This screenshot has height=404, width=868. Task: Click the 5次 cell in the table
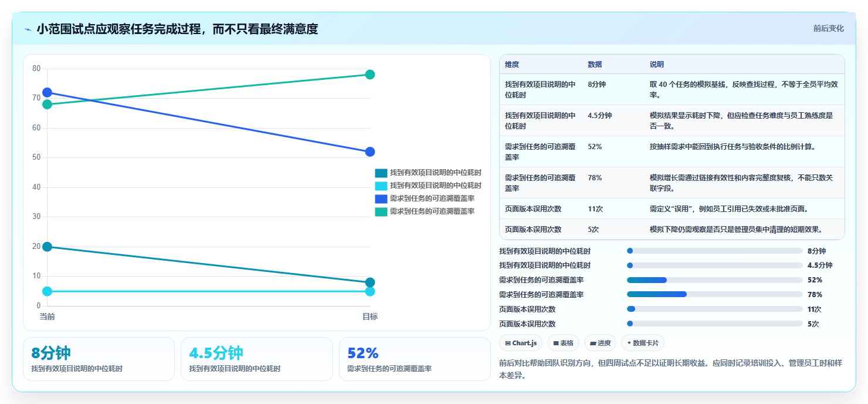[594, 229]
